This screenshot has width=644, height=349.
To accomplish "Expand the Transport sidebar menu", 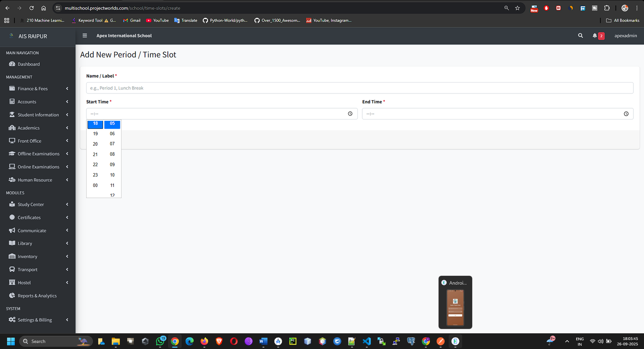I will click(27, 270).
